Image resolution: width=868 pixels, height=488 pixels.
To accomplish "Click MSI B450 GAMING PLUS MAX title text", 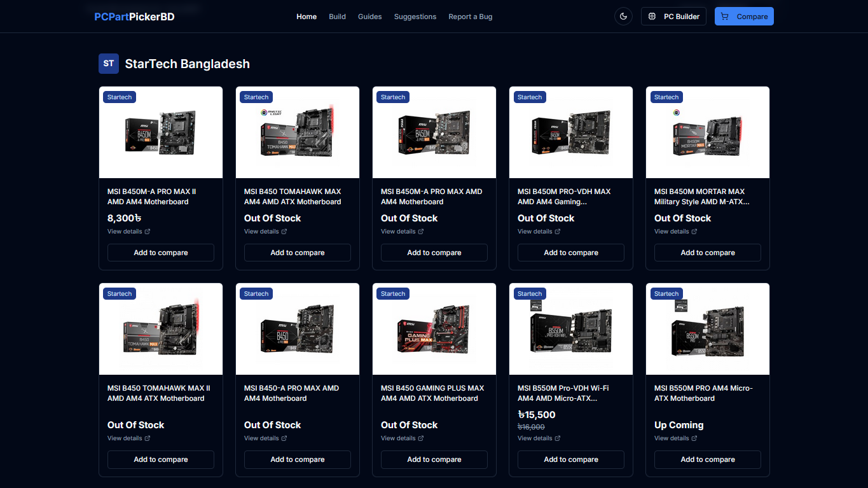I will coord(432,393).
